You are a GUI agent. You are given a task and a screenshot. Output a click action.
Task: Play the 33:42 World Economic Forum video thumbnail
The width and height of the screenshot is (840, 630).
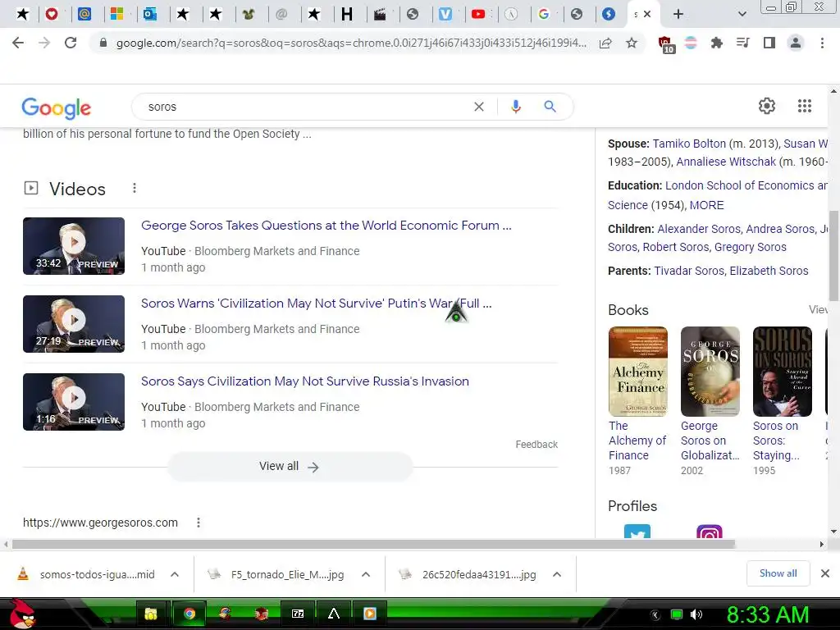click(74, 246)
